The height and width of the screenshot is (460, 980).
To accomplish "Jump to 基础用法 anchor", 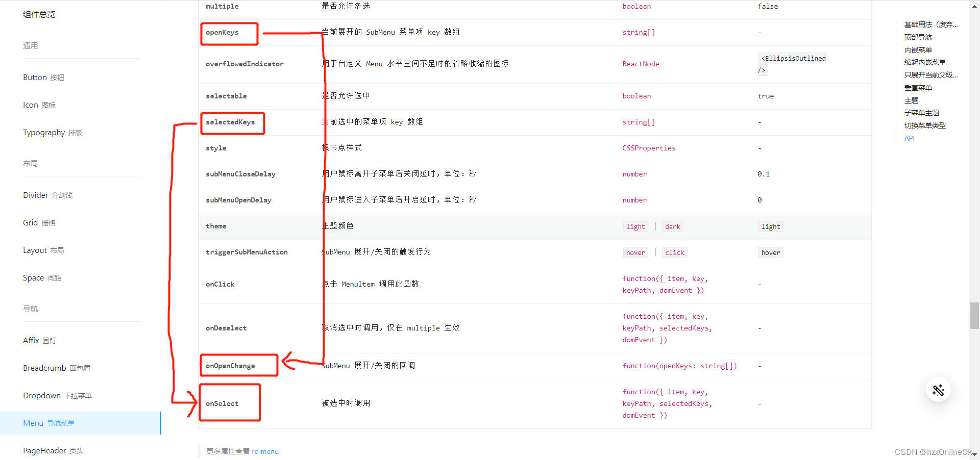I will 931,24.
